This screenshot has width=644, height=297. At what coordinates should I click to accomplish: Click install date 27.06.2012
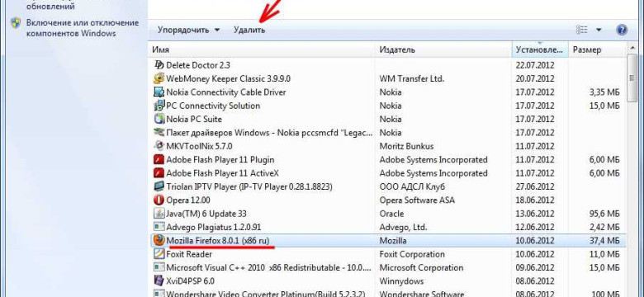coord(535,186)
